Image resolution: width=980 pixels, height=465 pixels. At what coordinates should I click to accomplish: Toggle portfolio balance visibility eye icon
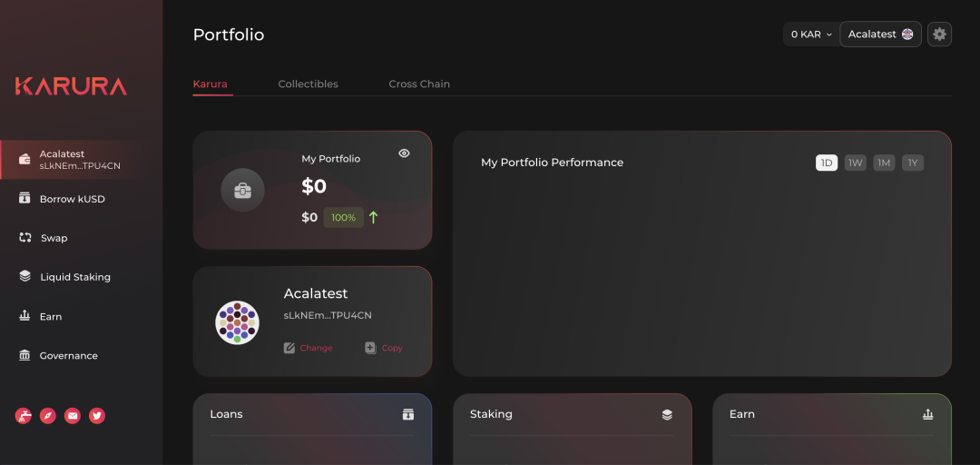pos(404,153)
